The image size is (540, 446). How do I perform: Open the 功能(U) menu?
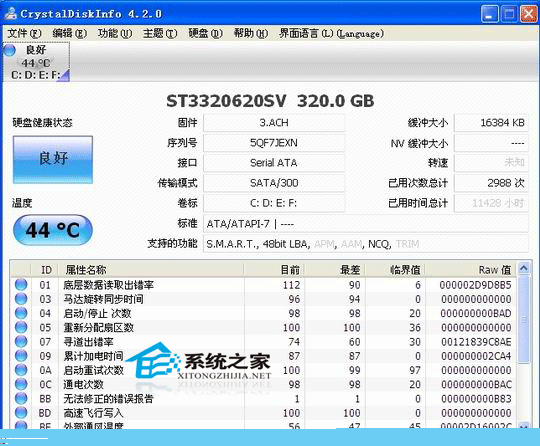pyautogui.click(x=115, y=33)
